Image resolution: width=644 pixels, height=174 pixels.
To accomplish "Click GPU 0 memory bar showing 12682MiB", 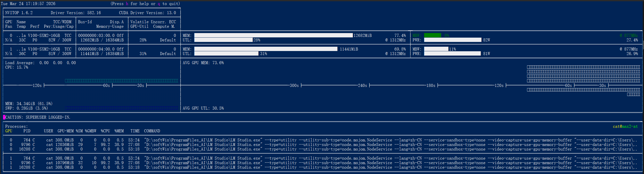I will coord(273,35).
